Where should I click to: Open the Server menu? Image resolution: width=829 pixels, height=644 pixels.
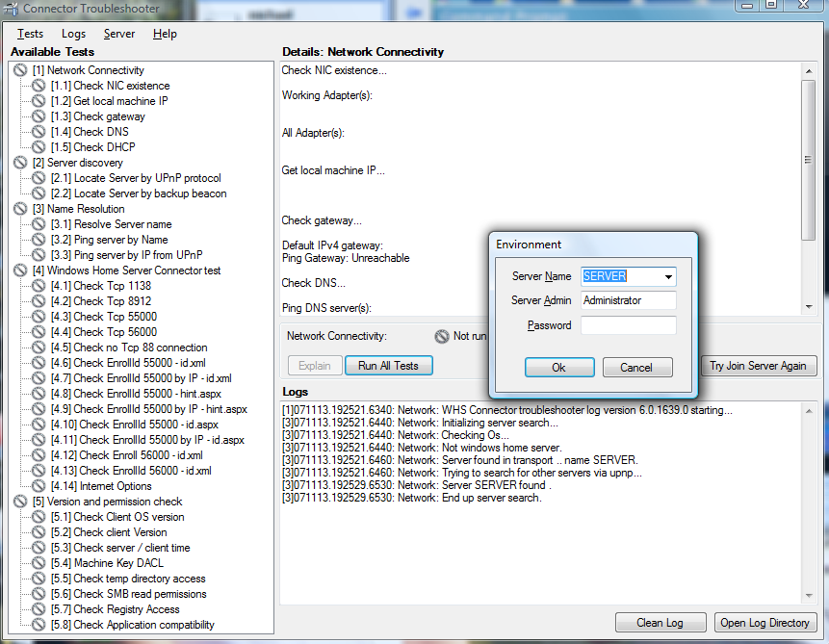coord(119,34)
